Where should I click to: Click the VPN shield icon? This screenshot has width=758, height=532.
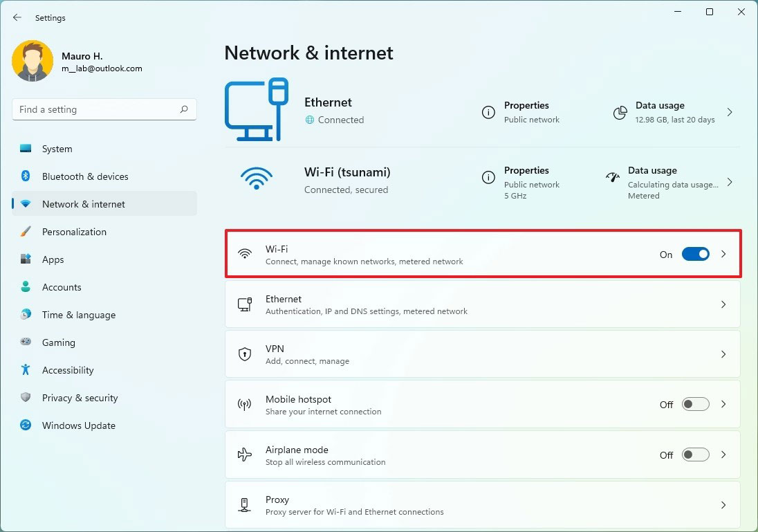pyautogui.click(x=245, y=354)
